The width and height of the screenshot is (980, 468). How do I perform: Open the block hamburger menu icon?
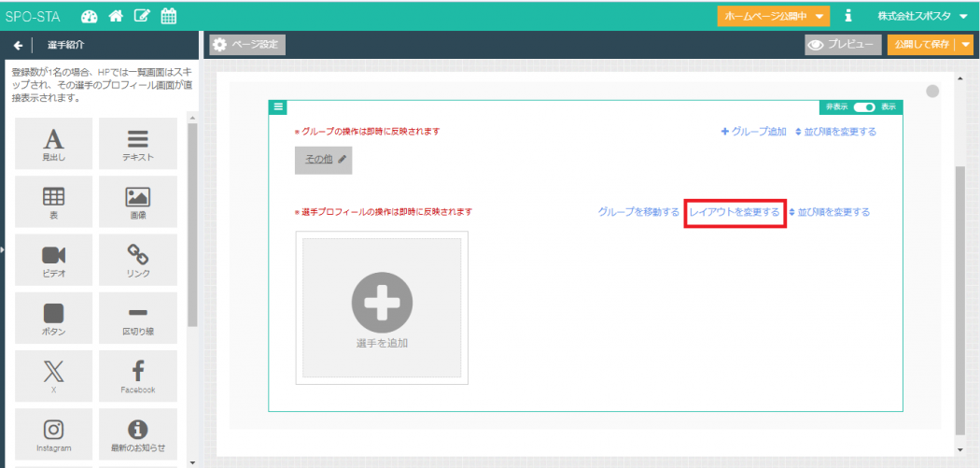coord(278,107)
